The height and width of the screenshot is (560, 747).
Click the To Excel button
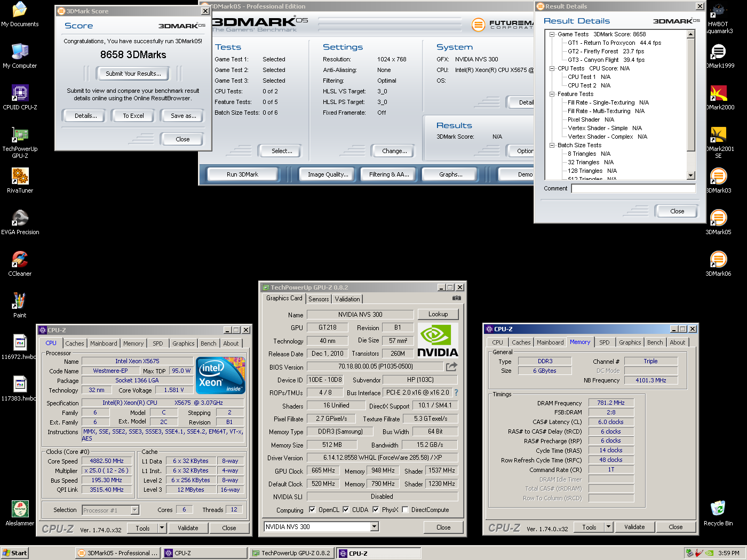pyautogui.click(x=133, y=116)
